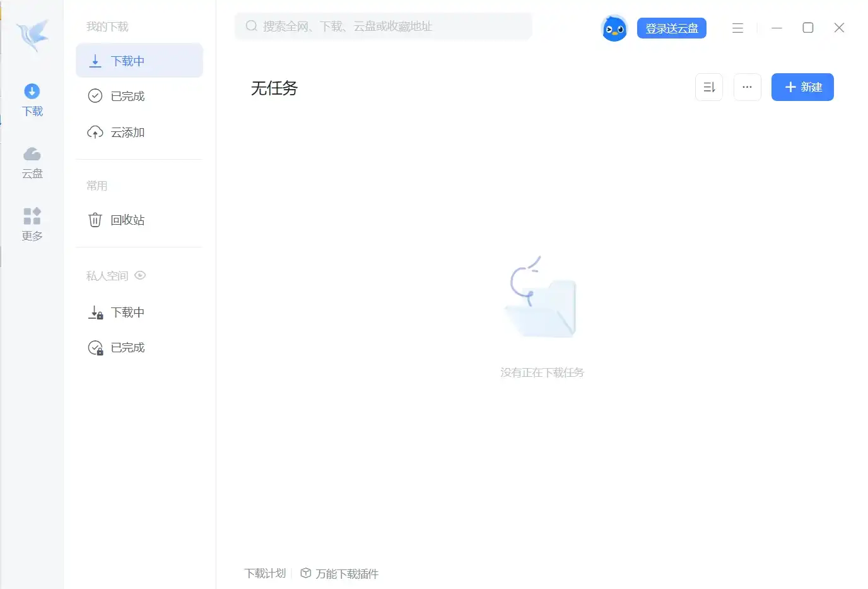The image size is (868, 589).
Task: Open 下载计划 link at bottom
Action: (265, 573)
